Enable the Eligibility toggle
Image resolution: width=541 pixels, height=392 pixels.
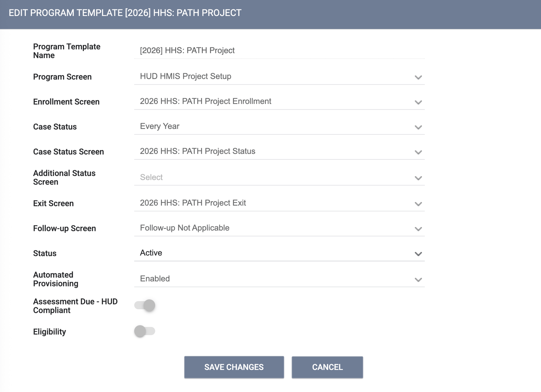(145, 331)
